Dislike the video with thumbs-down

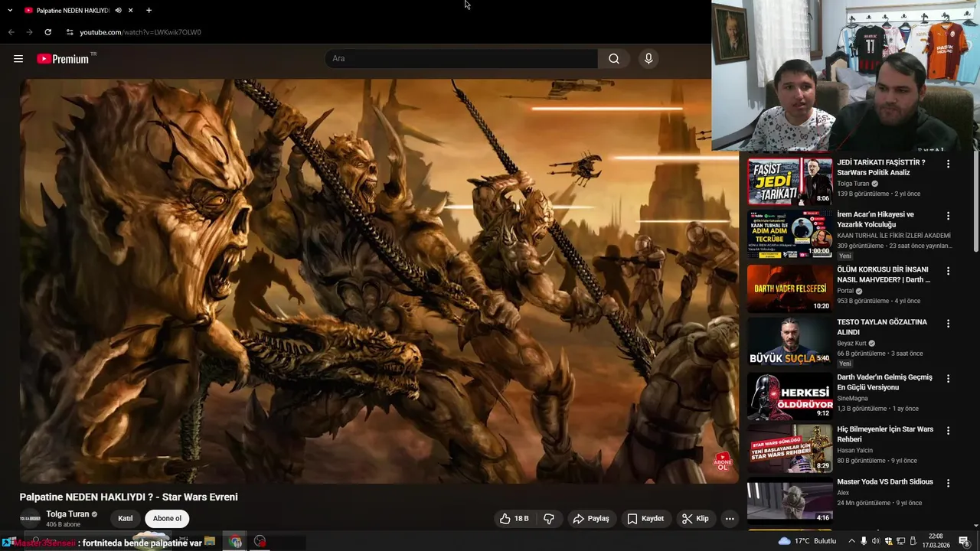pos(549,519)
